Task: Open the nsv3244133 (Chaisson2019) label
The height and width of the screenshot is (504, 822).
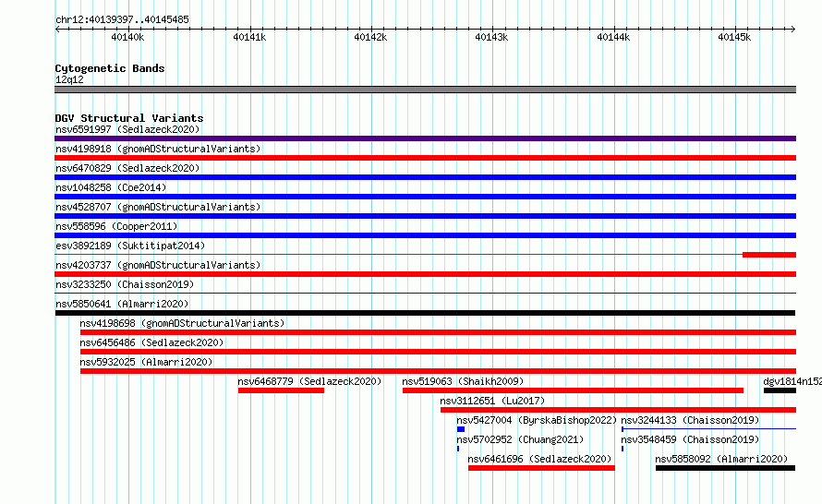Action: [690, 420]
